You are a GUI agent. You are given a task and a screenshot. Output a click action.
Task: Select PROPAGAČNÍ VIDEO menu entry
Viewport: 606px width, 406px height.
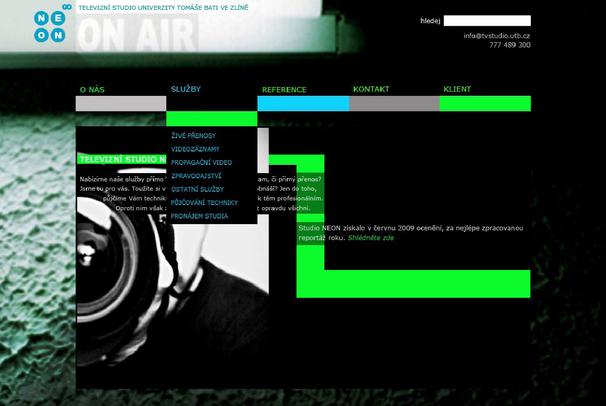pyautogui.click(x=201, y=162)
